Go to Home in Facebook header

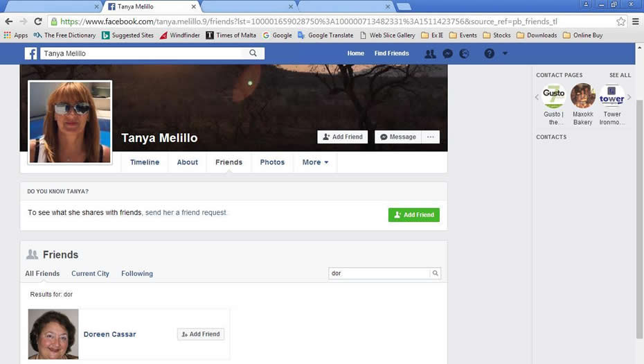point(356,53)
